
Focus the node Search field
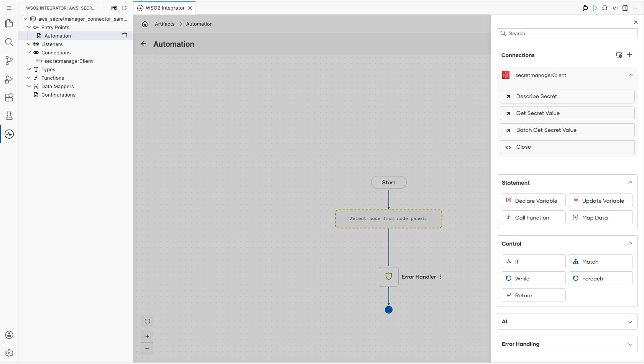567,33
